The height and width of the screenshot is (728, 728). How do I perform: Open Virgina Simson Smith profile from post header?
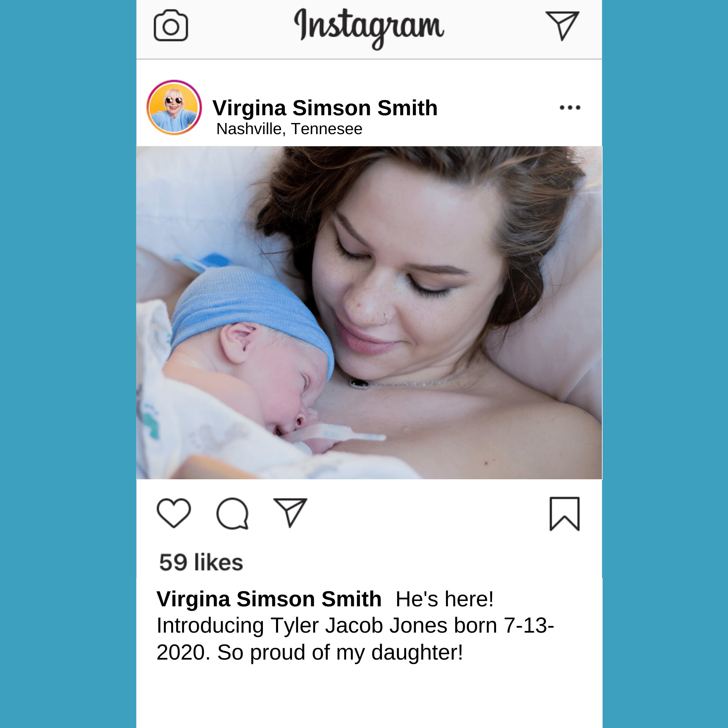tap(325, 108)
